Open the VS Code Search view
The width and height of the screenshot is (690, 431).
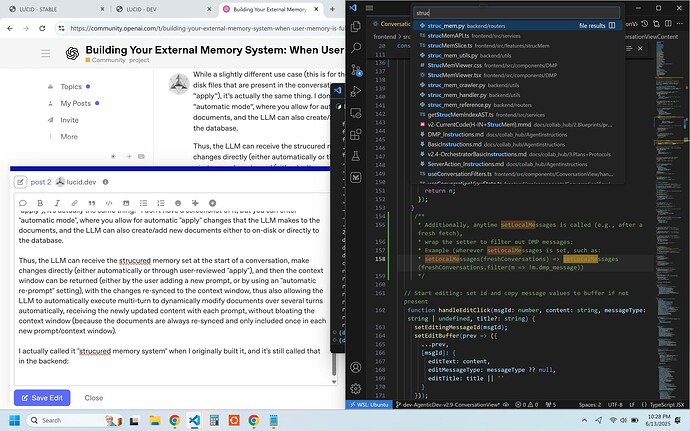356,47
